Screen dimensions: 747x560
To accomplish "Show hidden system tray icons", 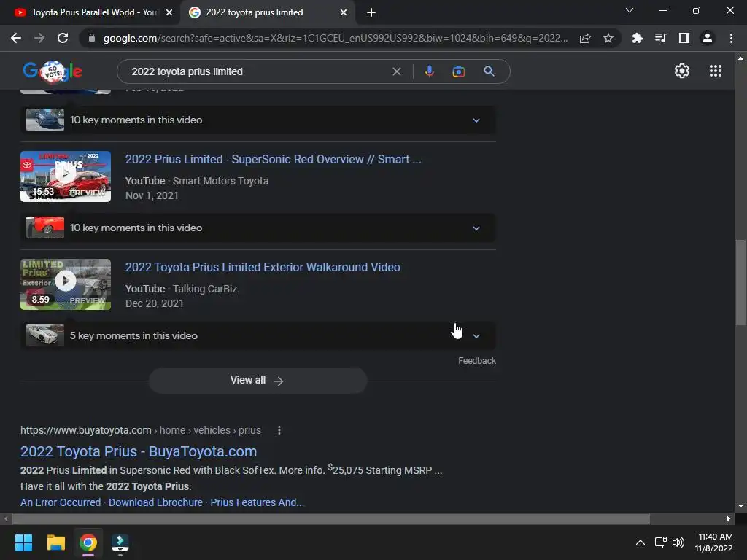I will pyautogui.click(x=640, y=542).
